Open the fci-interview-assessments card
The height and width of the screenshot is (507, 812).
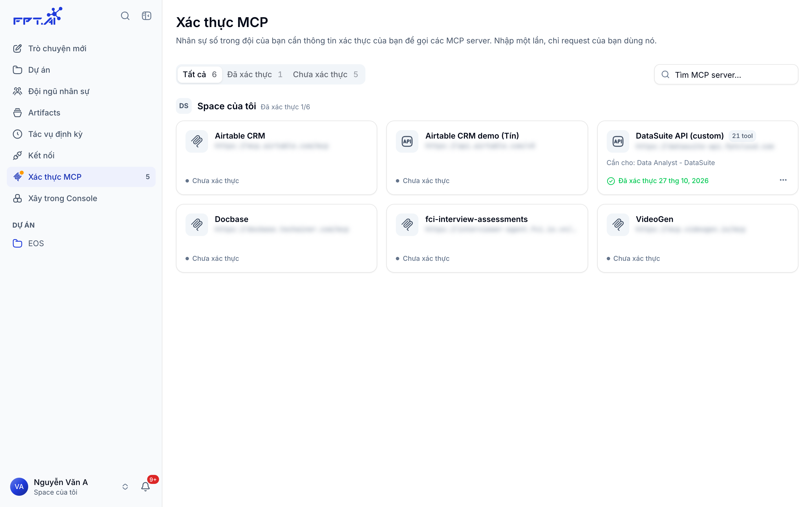(487, 238)
